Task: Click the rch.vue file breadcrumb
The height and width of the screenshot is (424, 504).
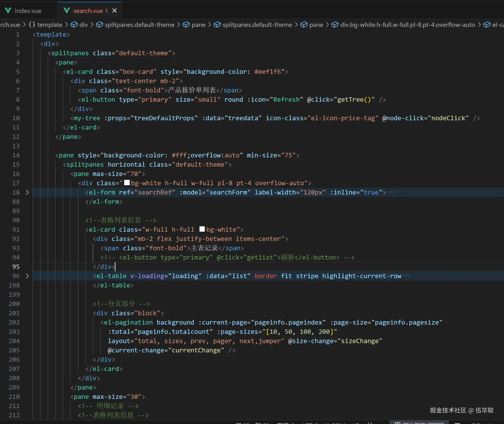Action: pos(10,25)
